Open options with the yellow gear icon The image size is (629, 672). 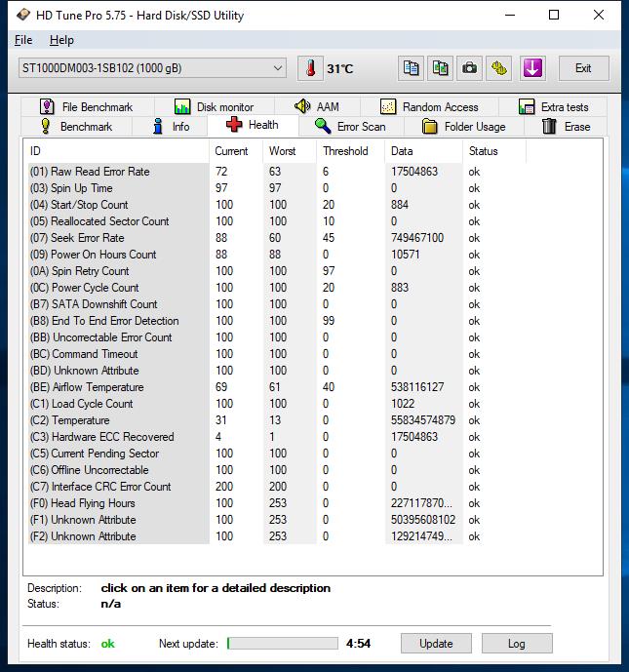click(499, 68)
